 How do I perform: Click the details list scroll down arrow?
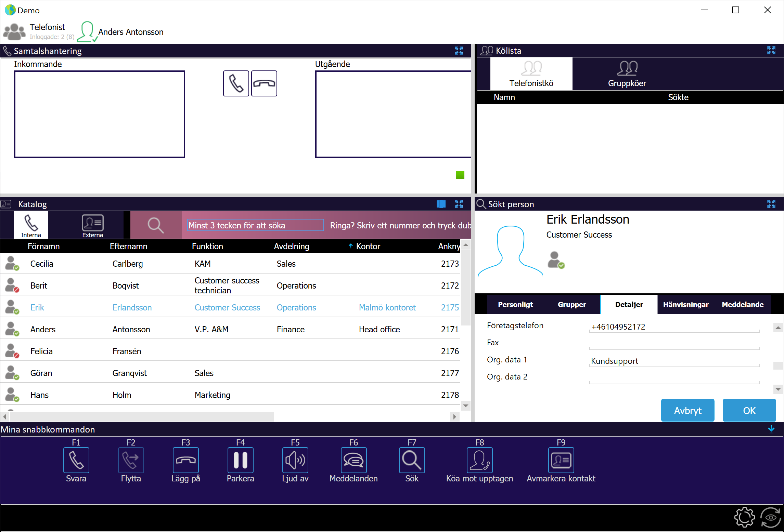tap(778, 389)
